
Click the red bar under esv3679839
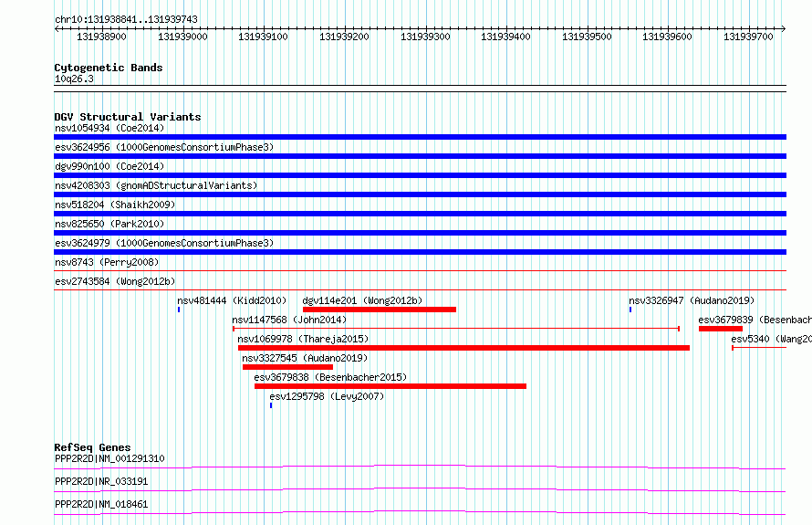721,329
